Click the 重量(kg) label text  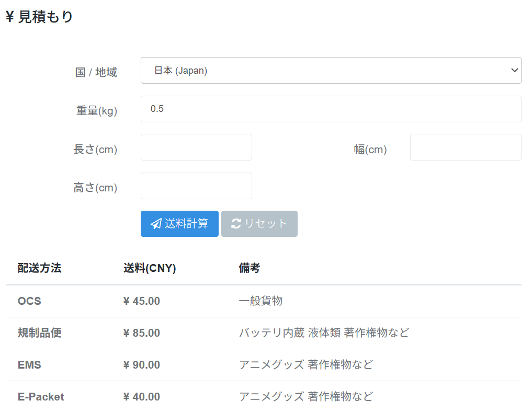pos(97,111)
